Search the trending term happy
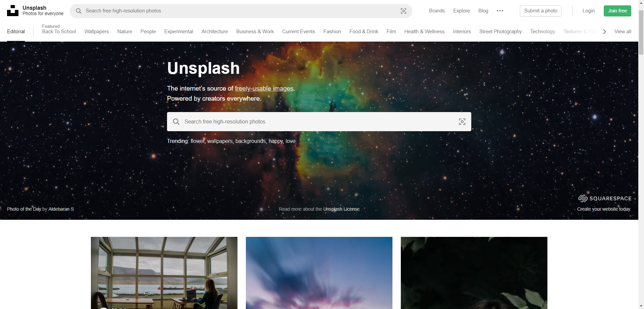This screenshot has height=309, width=644. point(276,141)
